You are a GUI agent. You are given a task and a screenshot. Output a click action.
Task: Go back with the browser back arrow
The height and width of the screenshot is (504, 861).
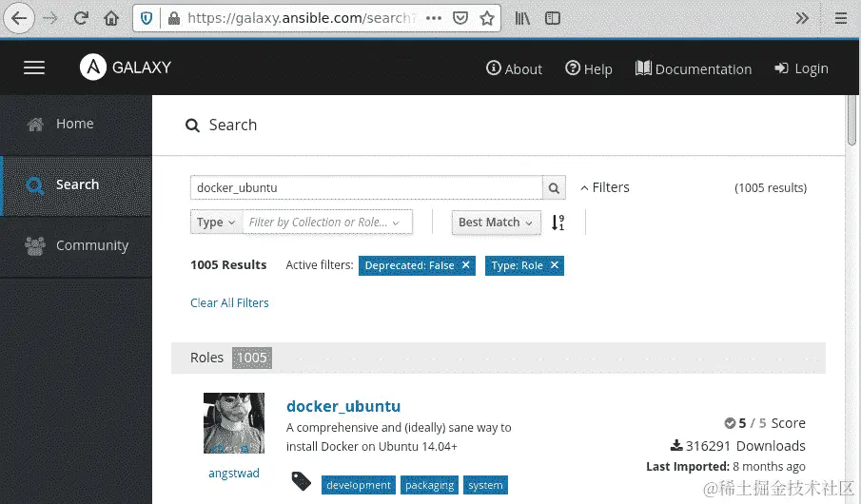19,19
